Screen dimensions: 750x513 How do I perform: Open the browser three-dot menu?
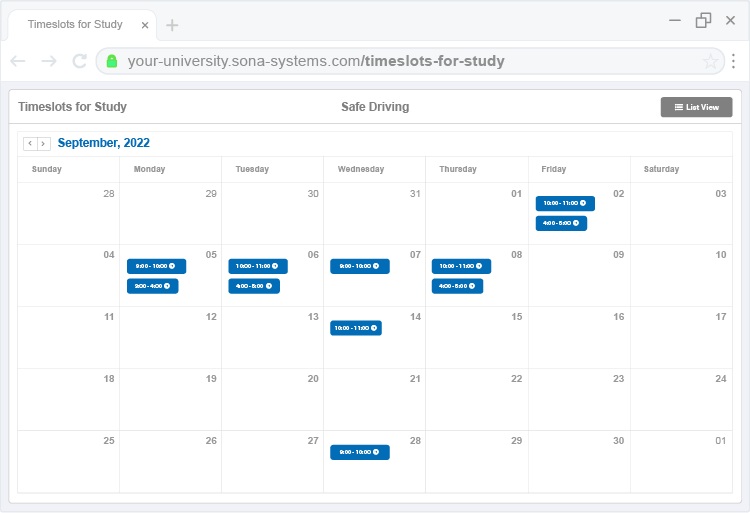(x=733, y=61)
